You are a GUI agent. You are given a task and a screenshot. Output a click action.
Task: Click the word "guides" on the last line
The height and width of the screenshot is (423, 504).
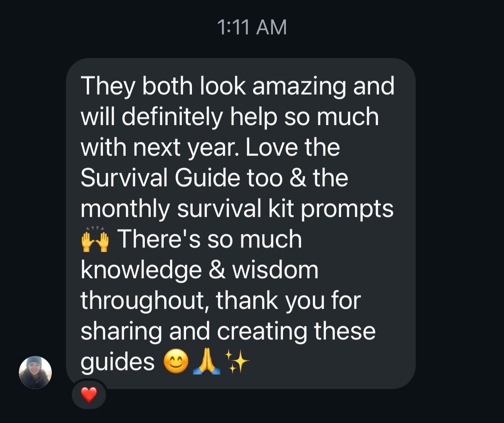118,363
